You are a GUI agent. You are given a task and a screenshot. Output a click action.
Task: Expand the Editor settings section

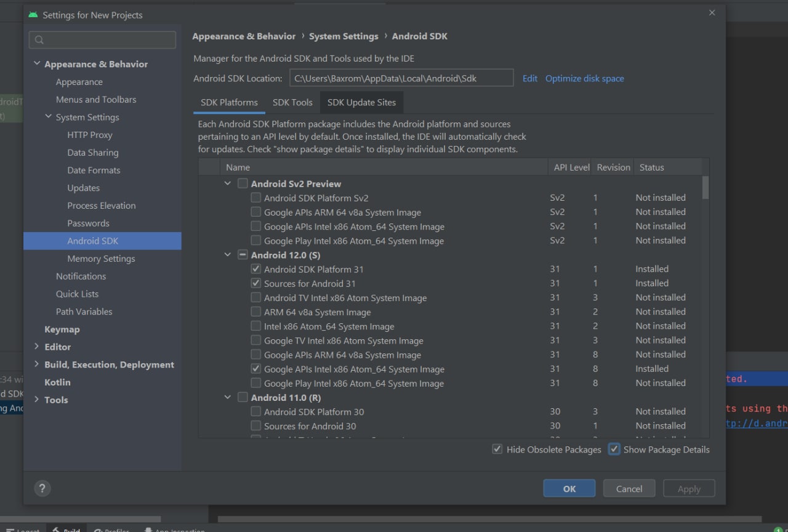click(x=37, y=346)
